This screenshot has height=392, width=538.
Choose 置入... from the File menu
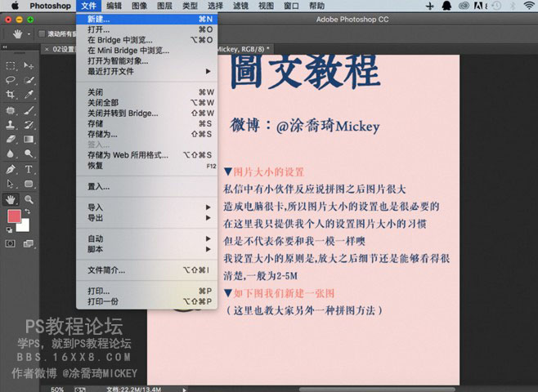coord(147,186)
